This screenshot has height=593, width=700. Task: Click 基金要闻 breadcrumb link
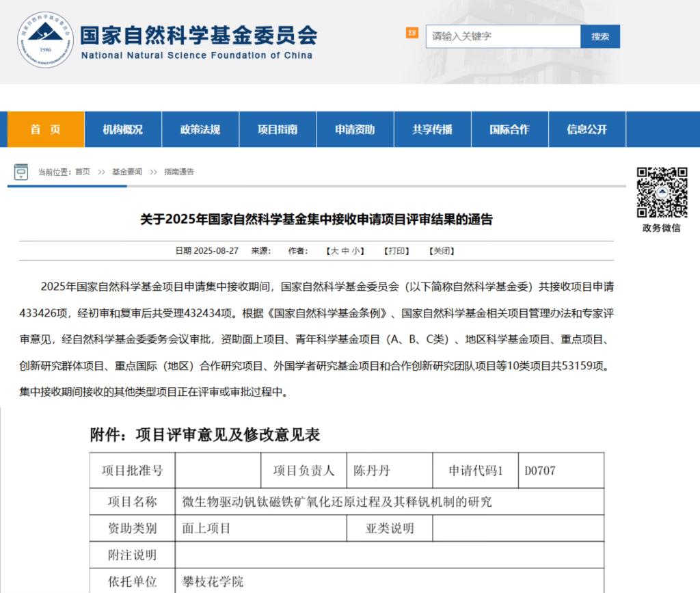click(126, 172)
